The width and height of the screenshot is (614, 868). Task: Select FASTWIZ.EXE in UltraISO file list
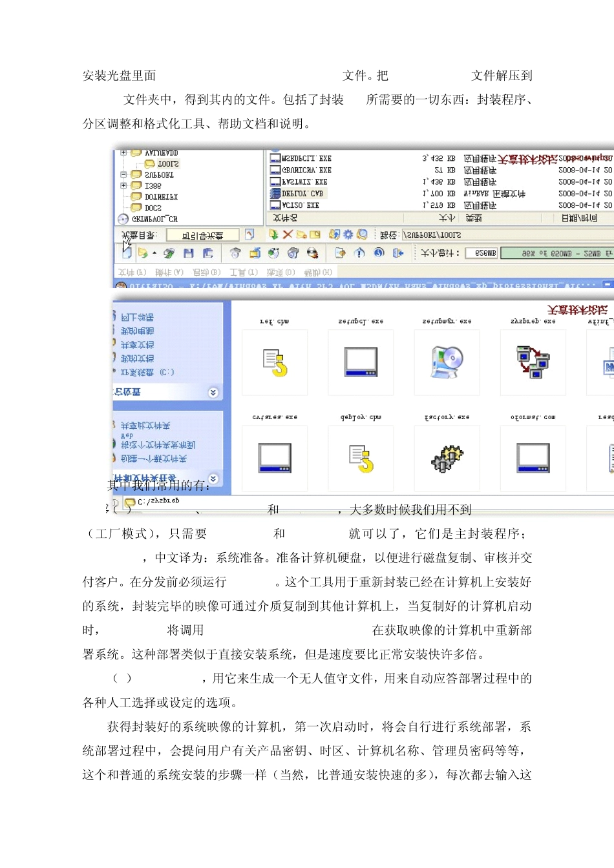(x=299, y=182)
